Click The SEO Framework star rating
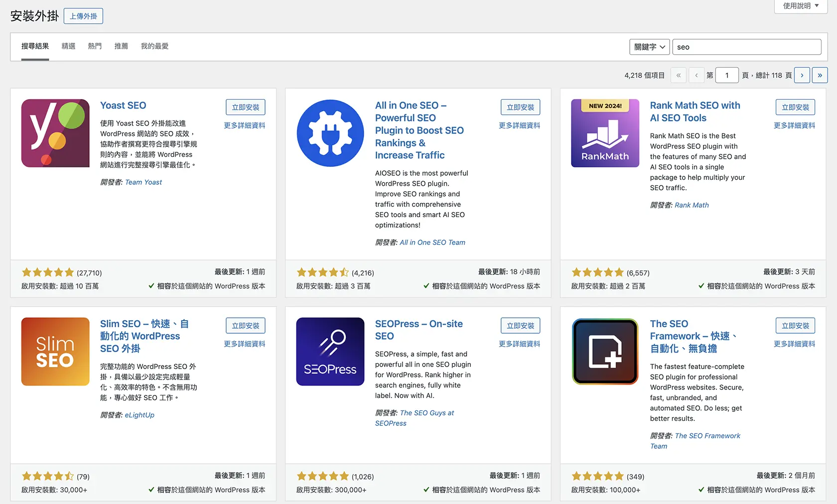The width and height of the screenshot is (837, 504). (x=598, y=476)
